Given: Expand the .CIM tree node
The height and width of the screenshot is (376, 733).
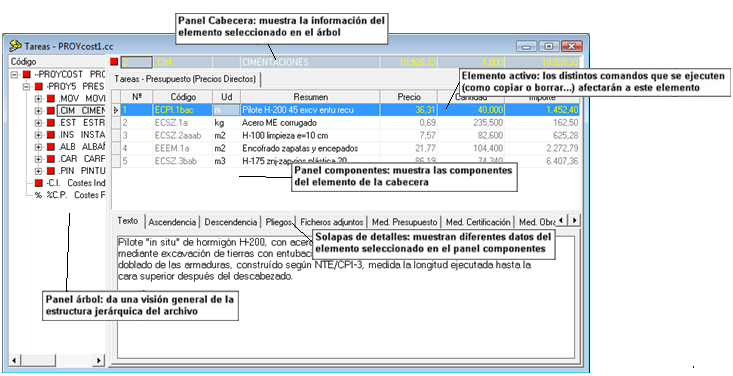Looking at the screenshot, I should coord(38,111).
